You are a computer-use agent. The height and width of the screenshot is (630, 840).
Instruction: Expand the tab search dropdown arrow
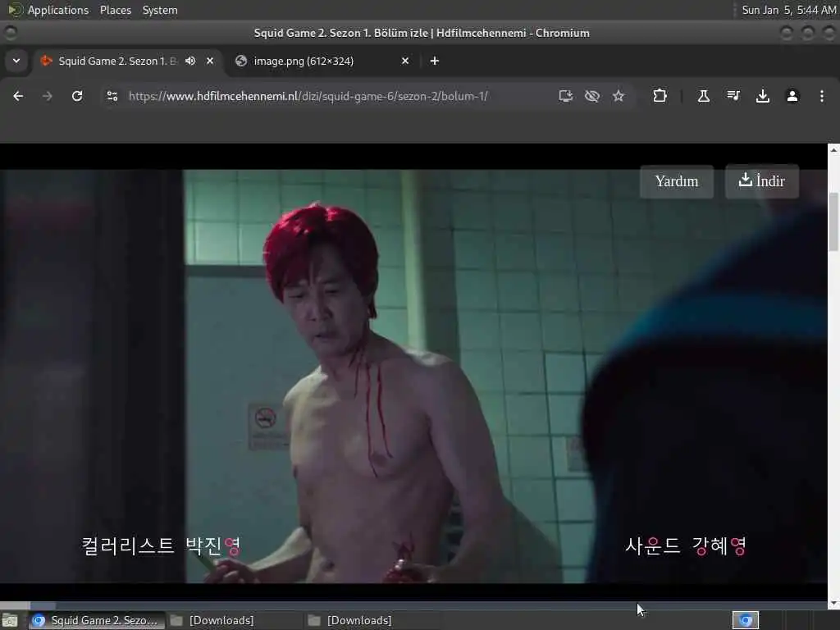pos(16,61)
